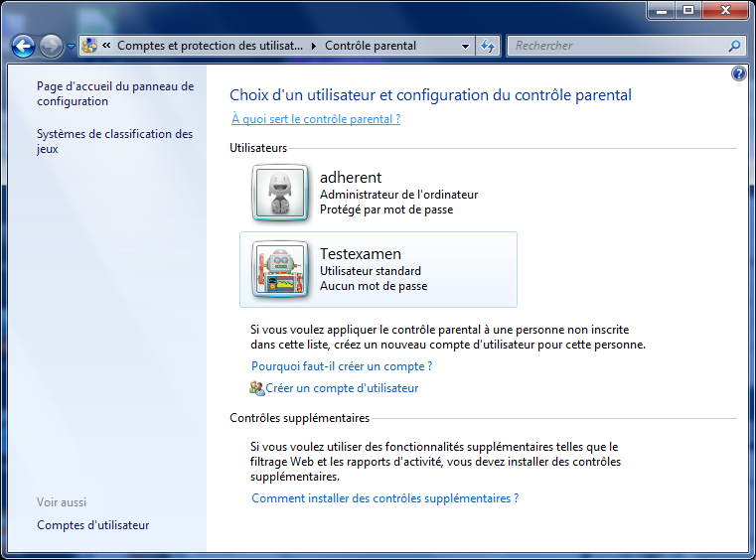Open help with the blue question mark

738,73
